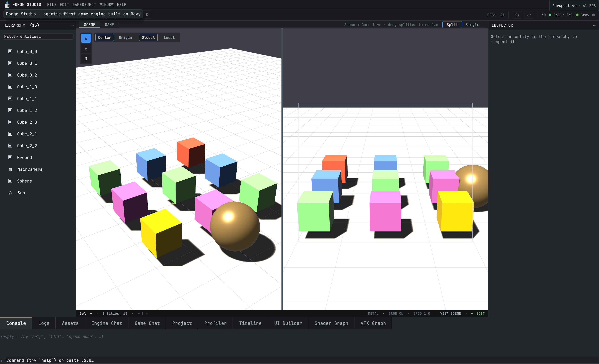599x364 pixels.
Task: Click the green EDIT mode indicator
Action: 478,313
